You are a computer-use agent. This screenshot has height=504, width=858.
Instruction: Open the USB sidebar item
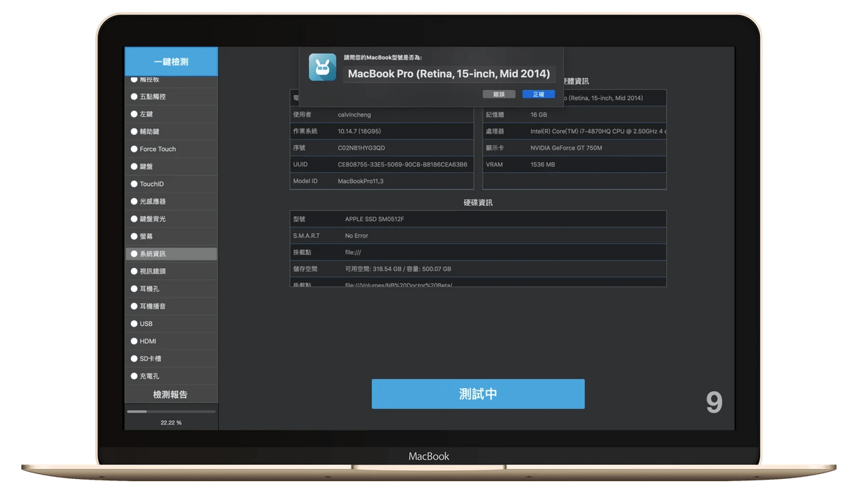[172, 324]
